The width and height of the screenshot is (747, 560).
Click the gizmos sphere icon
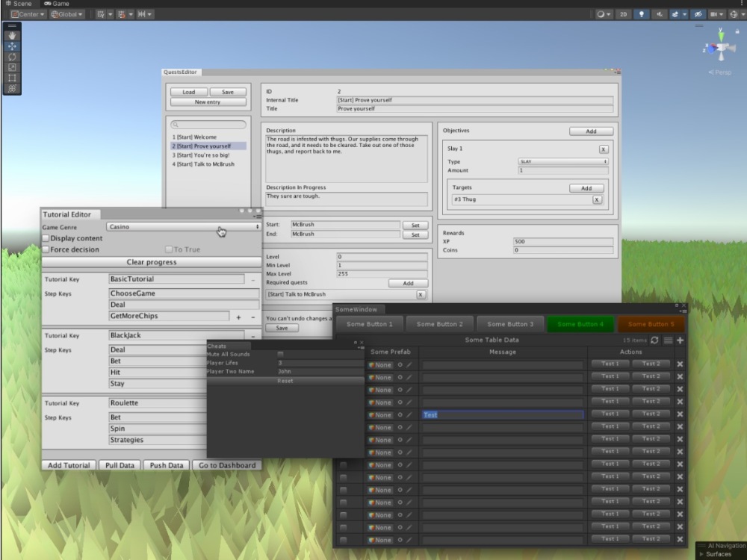tap(734, 14)
